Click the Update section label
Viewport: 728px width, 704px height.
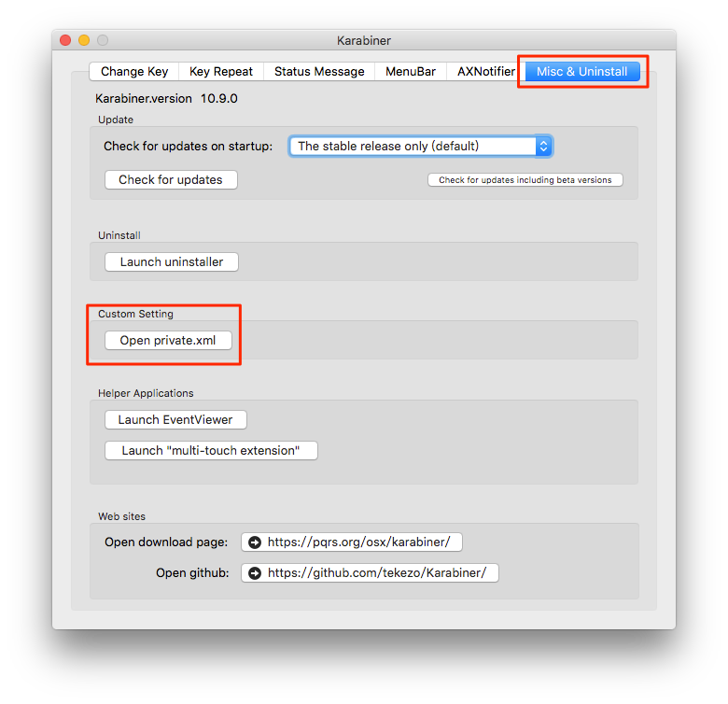coord(116,120)
